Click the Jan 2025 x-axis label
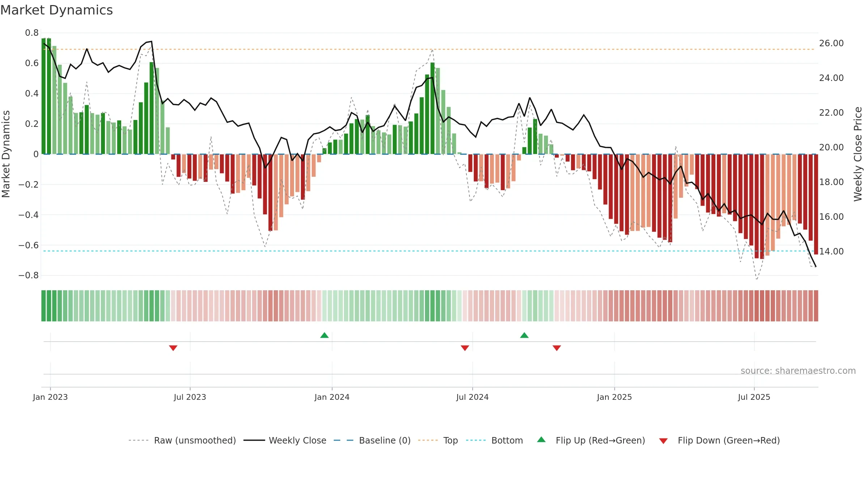 (x=614, y=397)
